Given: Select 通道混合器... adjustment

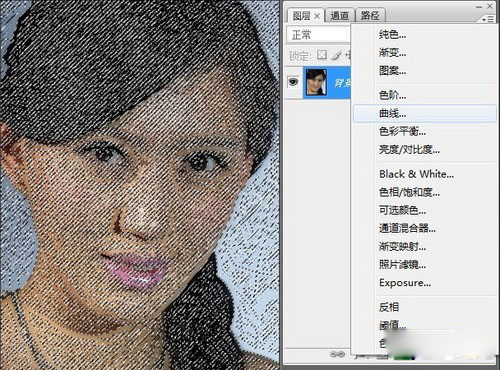Looking at the screenshot, I should tap(407, 228).
